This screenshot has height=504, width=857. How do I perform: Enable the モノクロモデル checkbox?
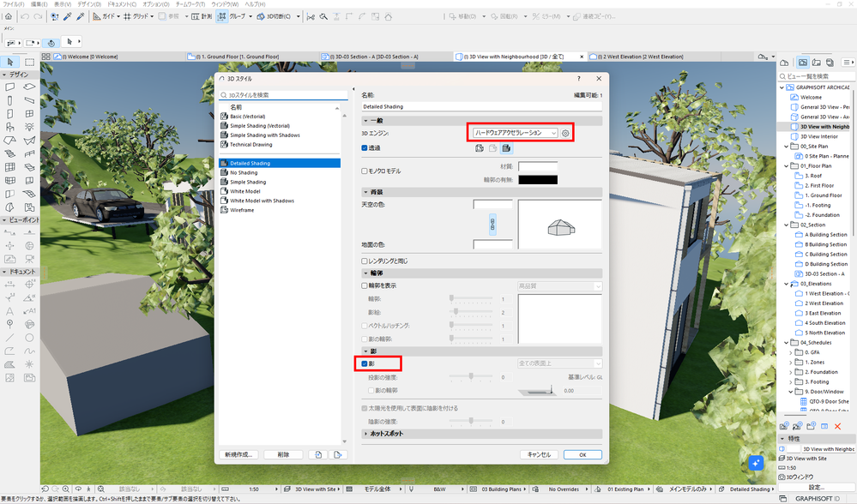[x=365, y=171]
